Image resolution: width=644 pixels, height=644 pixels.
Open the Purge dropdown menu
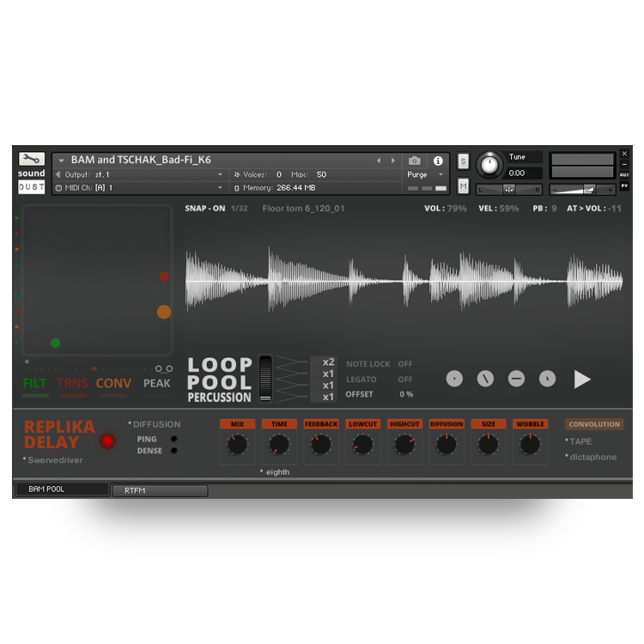point(425,174)
